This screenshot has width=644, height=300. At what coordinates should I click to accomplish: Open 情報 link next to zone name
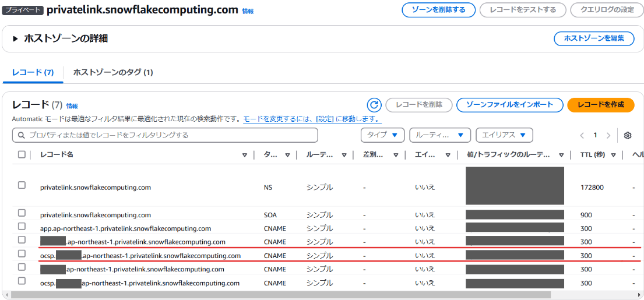(248, 12)
